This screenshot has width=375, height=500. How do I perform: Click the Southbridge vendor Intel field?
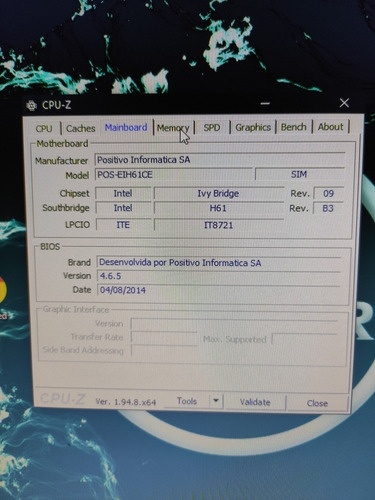tap(123, 208)
